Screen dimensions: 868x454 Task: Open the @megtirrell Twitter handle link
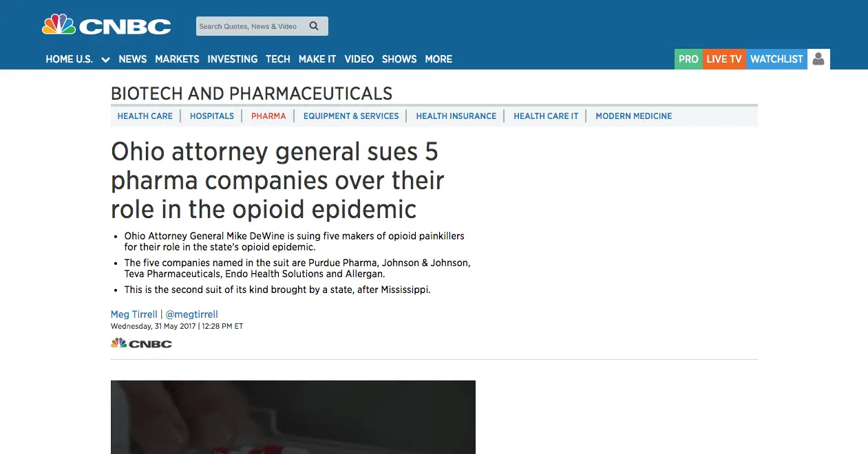coord(192,314)
